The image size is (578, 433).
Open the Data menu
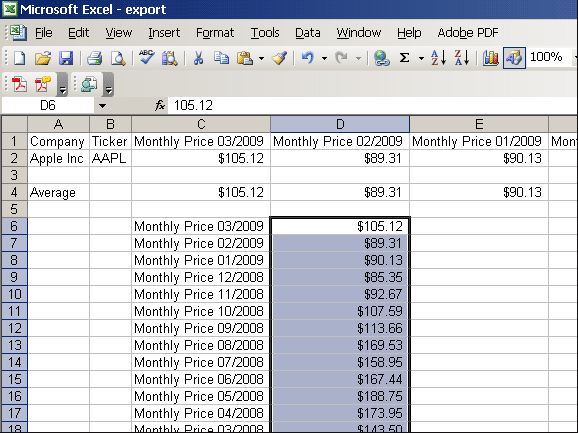point(308,33)
